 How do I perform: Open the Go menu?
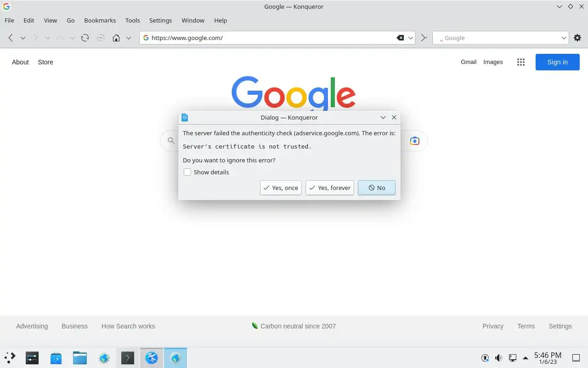click(71, 20)
